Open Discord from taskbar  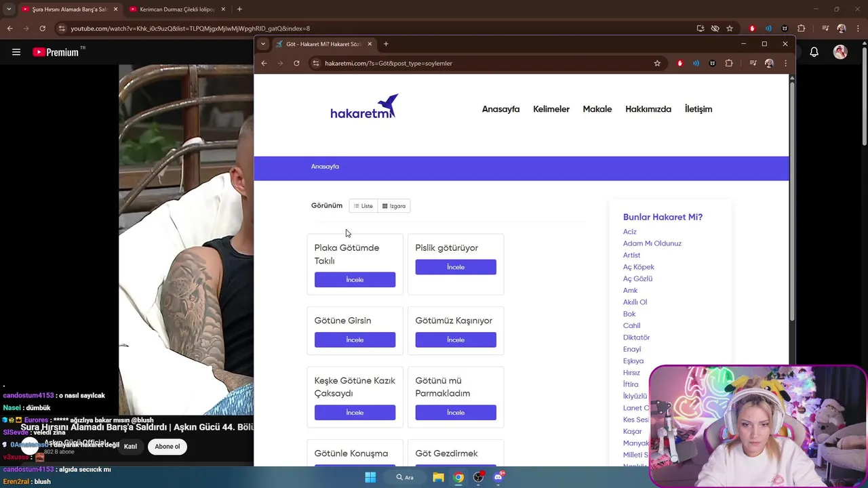pos(498,477)
